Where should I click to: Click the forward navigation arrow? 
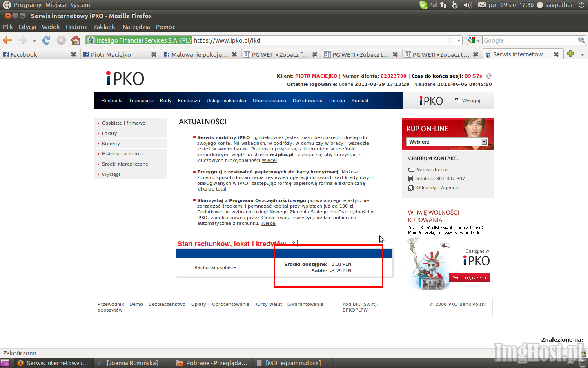point(22,40)
